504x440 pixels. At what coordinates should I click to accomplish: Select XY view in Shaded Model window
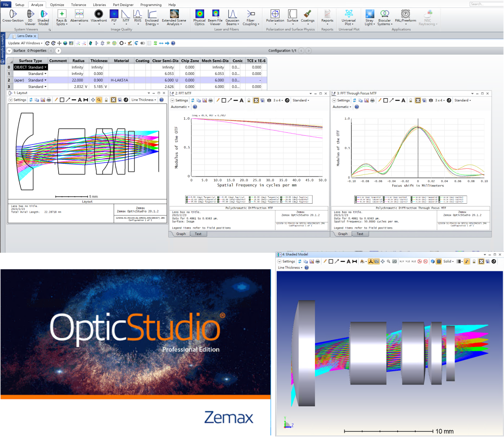(402, 262)
